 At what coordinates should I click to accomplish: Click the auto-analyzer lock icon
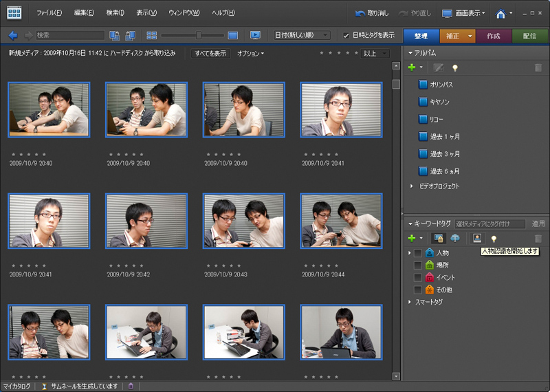click(439, 238)
